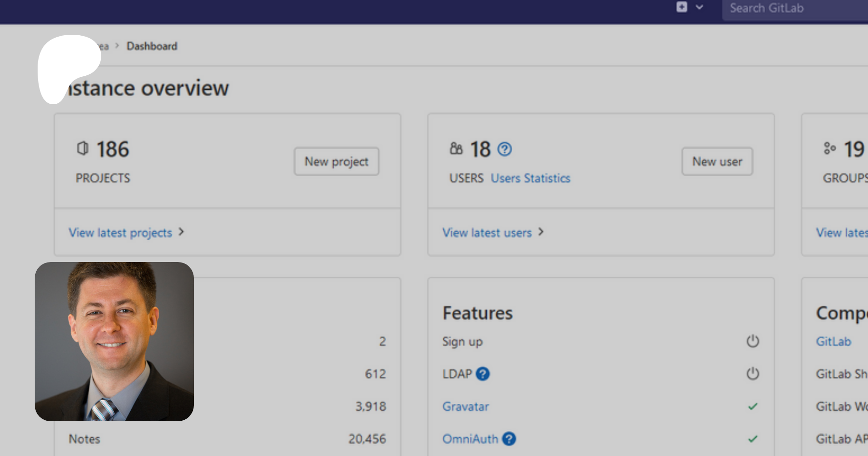Open the View latest projects link

point(121,233)
